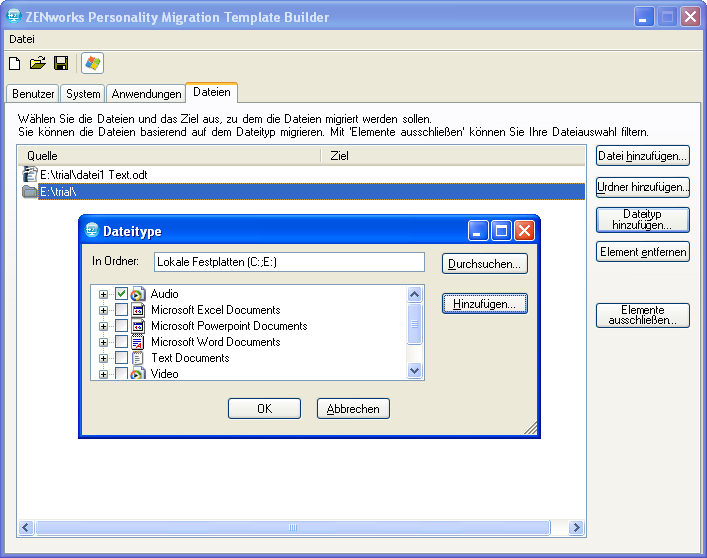The width and height of the screenshot is (707, 558).
Task: Expand the Microsoft Powerpoint Documents node
Action: [103, 326]
